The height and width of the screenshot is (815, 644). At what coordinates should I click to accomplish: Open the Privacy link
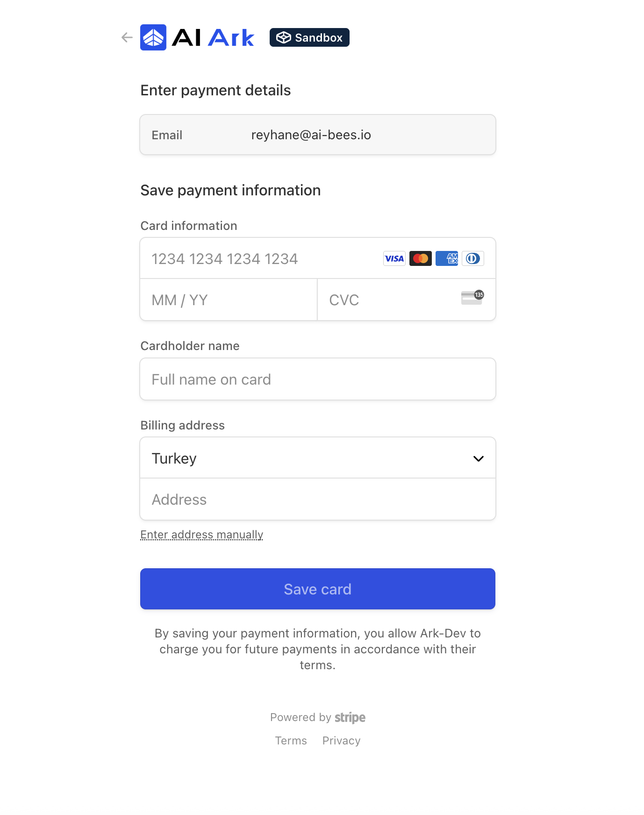341,741
